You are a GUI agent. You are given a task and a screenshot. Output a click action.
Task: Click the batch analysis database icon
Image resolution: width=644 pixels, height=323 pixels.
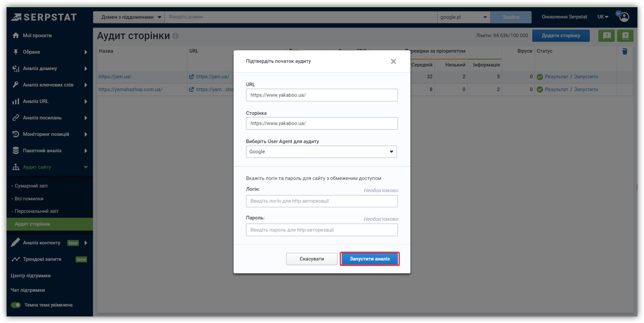15,151
